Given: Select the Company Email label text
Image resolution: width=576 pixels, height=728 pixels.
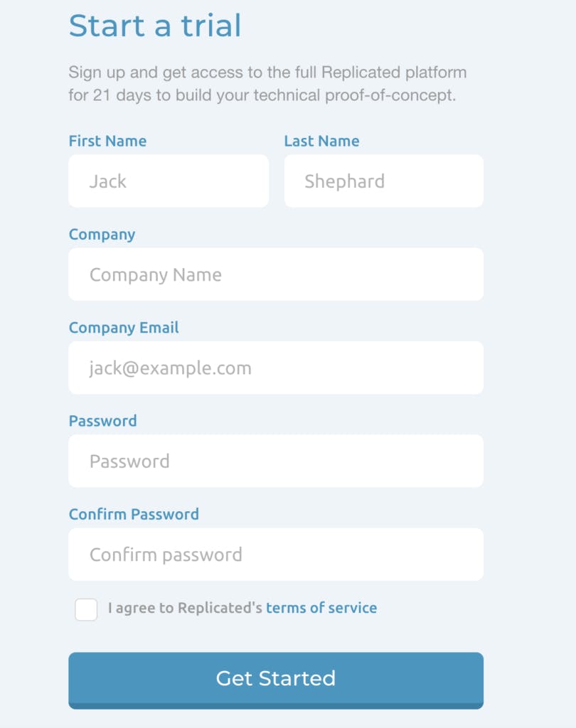Looking at the screenshot, I should [x=124, y=328].
